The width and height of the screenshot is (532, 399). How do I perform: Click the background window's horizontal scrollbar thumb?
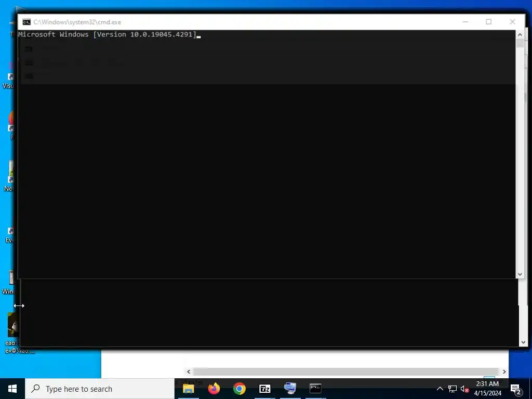[x=345, y=371]
